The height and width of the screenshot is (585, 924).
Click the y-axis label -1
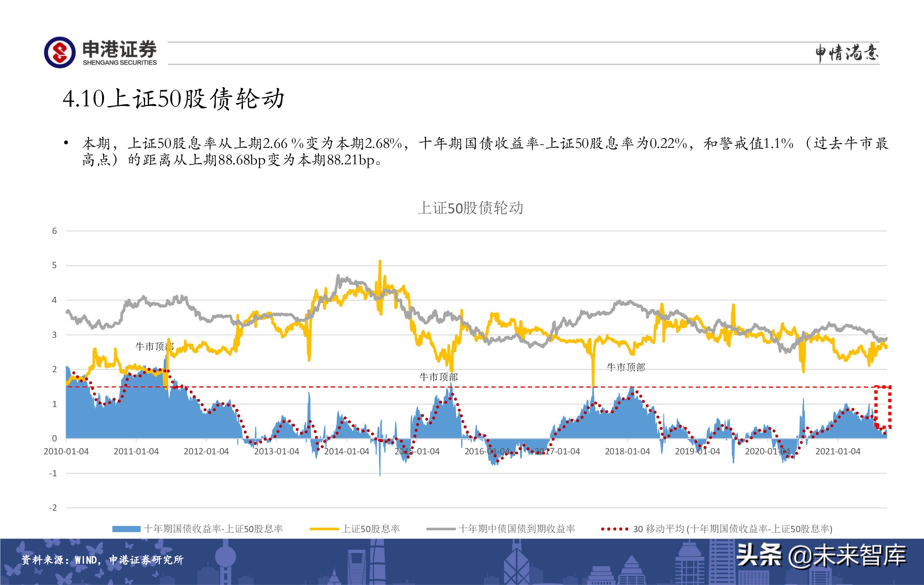click(x=53, y=473)
